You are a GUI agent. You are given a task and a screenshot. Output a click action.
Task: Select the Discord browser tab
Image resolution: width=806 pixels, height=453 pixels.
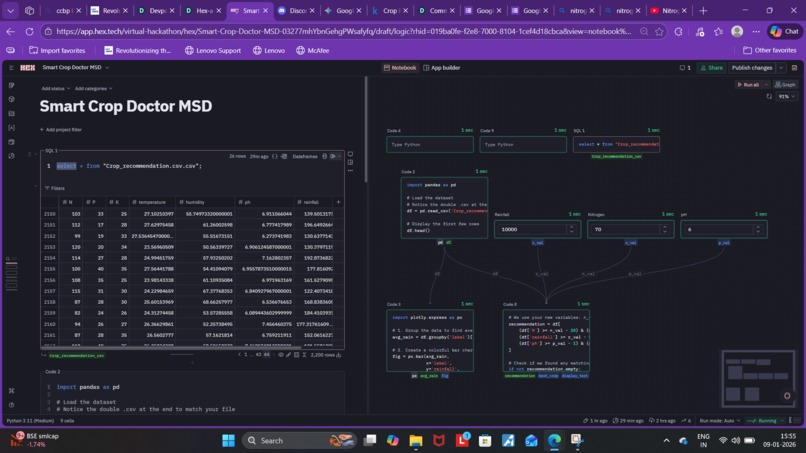click(x=294, y=10)
